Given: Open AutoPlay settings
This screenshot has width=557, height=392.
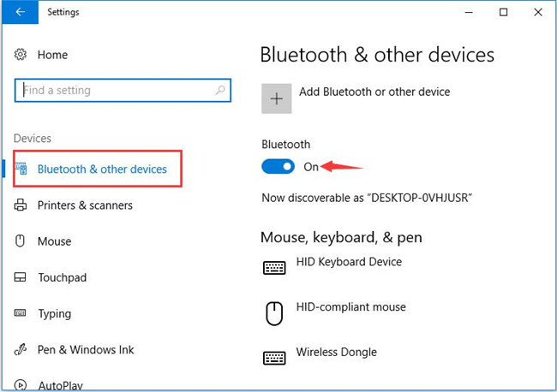Looking at the screenshot, I should (x=60, y=385).
